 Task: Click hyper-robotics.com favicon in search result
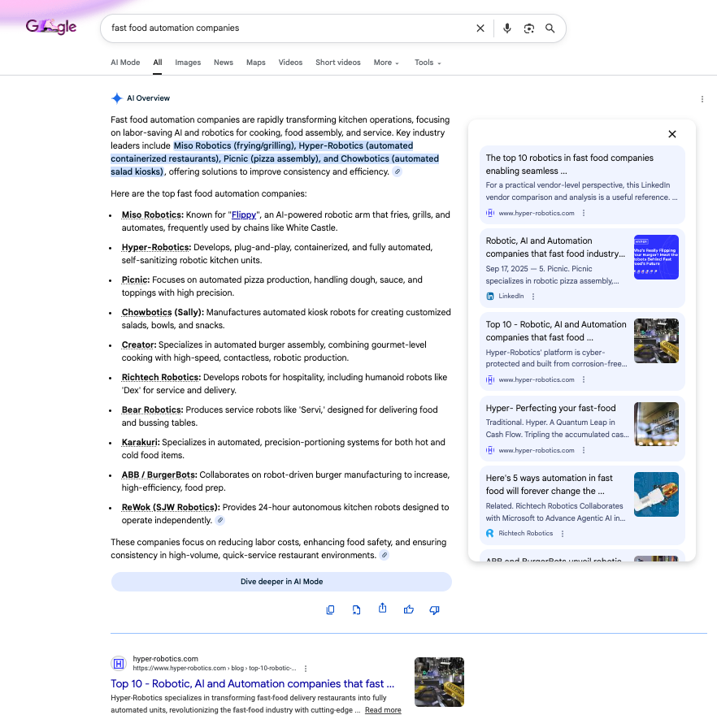119,664
